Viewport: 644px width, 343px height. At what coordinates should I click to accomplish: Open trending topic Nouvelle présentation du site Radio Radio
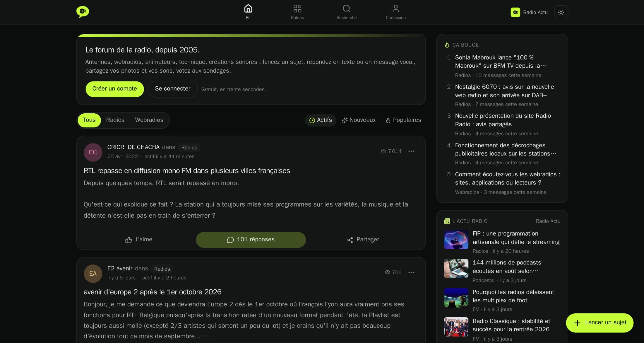(503, 120)
